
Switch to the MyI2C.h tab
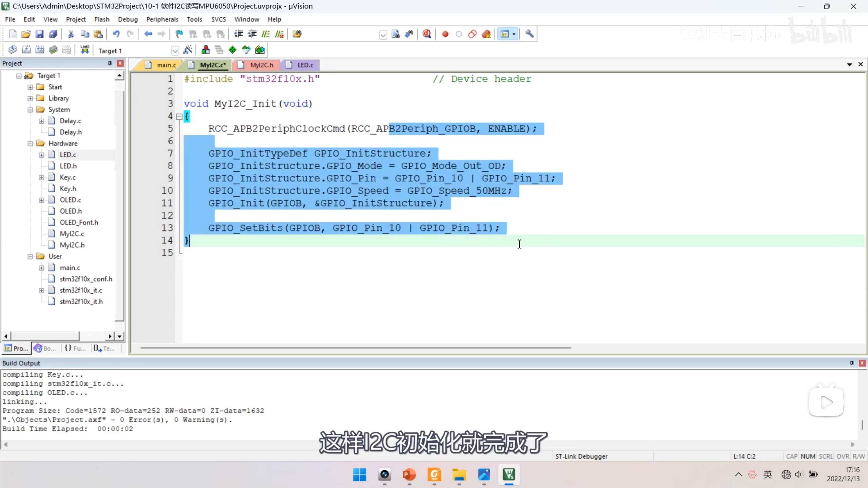click(261, 65)
